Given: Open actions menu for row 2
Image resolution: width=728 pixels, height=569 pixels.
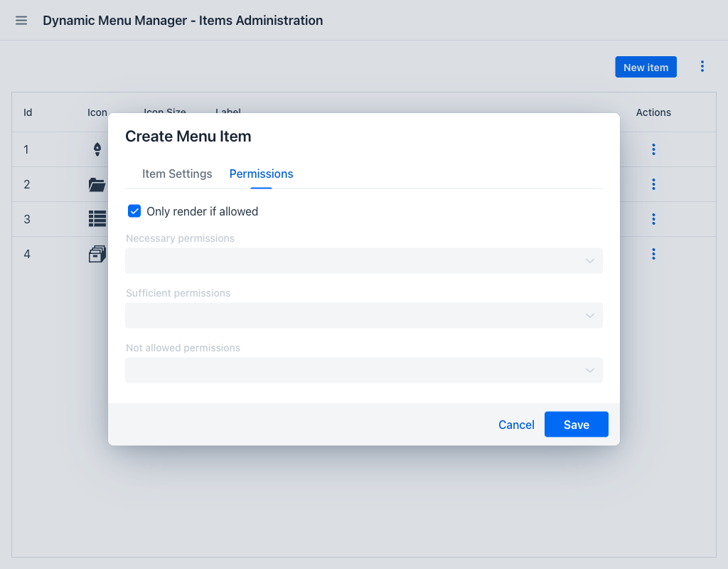Looking at the screenshot, I should pyautogui.click(x=653, y=184).
